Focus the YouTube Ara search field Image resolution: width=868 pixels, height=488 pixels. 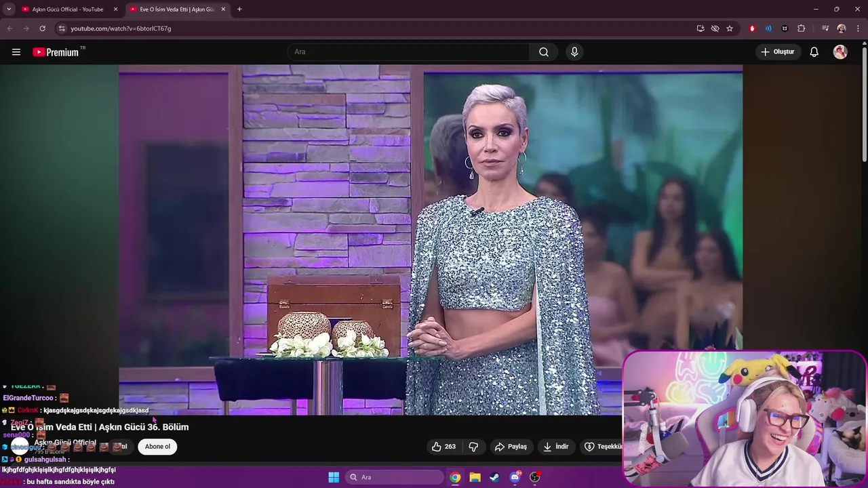(409, 52)
